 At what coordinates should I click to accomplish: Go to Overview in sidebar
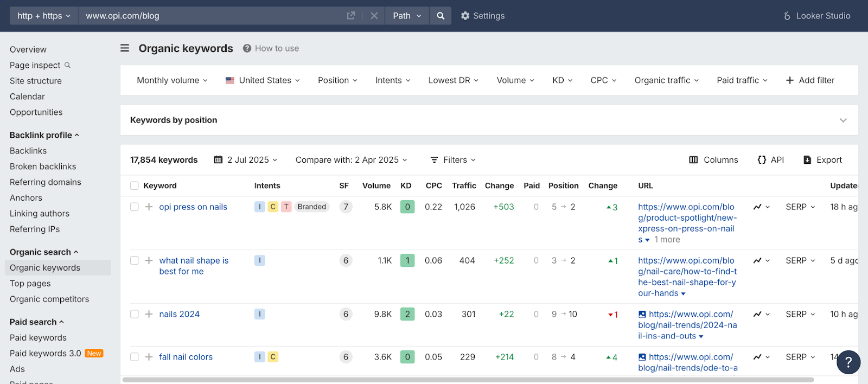pos(28,49)
